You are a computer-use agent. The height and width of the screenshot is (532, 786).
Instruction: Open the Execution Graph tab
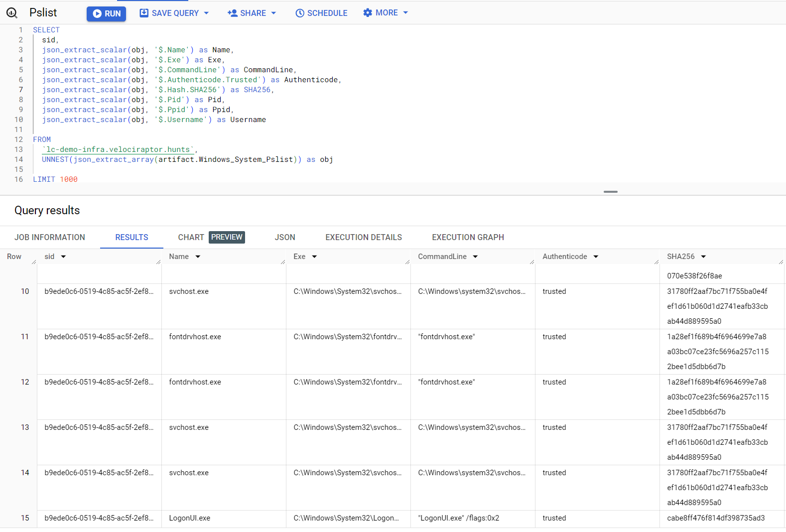[x=468, y=237]
